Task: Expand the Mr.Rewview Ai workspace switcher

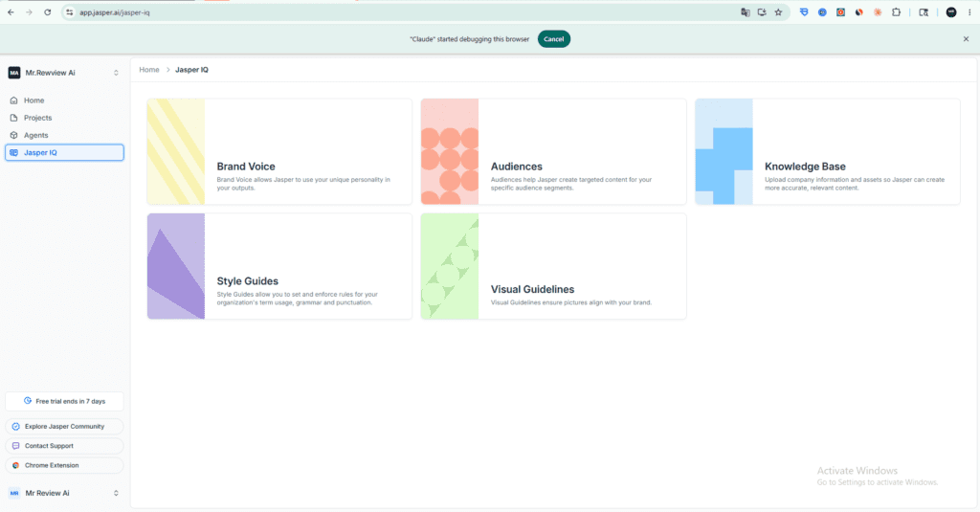Action: 116,73
